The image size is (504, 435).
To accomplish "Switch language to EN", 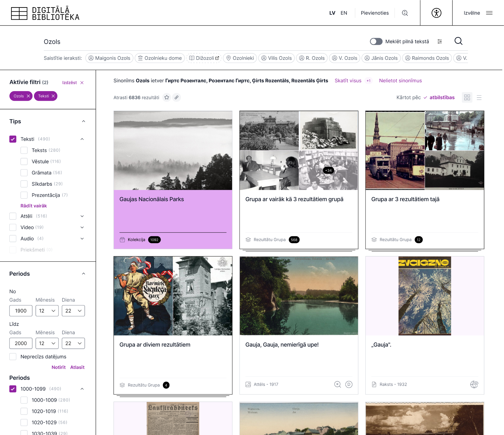I will point(344,13).
